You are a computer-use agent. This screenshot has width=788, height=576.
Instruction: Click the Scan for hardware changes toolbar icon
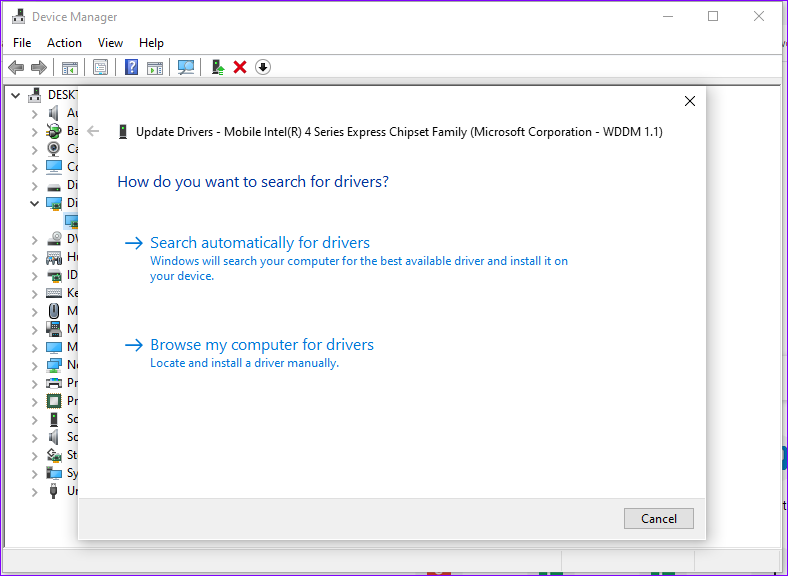tap(186, 67)
